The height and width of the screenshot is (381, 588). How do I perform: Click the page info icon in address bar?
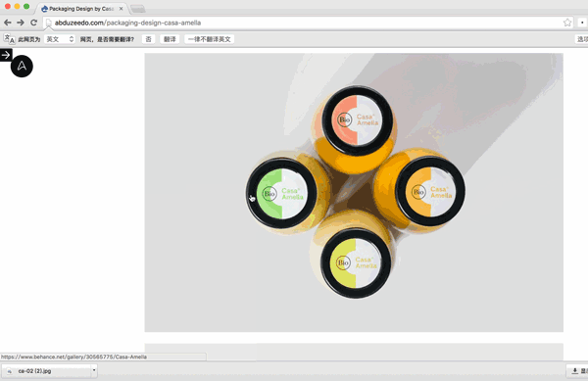49,23
